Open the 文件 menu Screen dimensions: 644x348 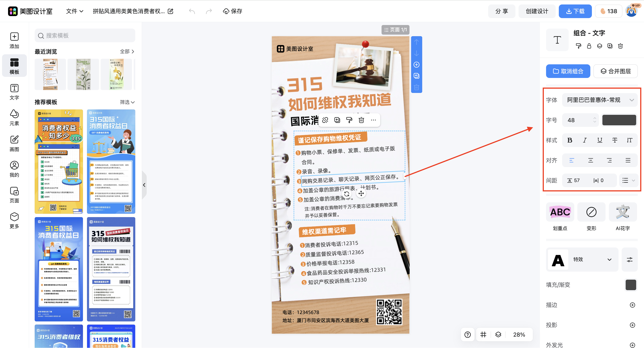pos(74,11)
